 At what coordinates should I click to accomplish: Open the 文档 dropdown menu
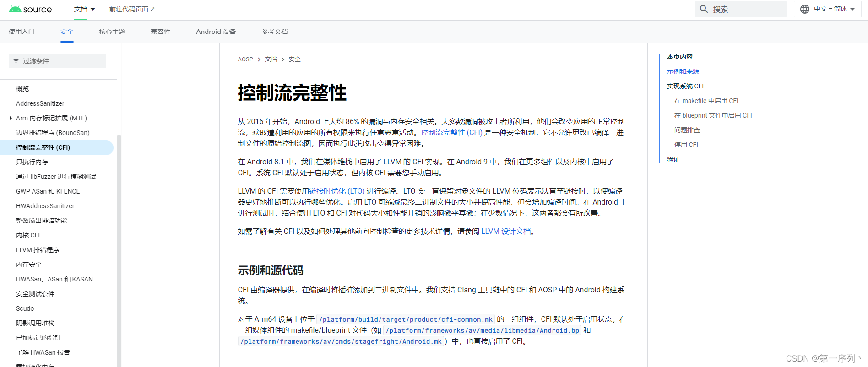tap(84, 9)
